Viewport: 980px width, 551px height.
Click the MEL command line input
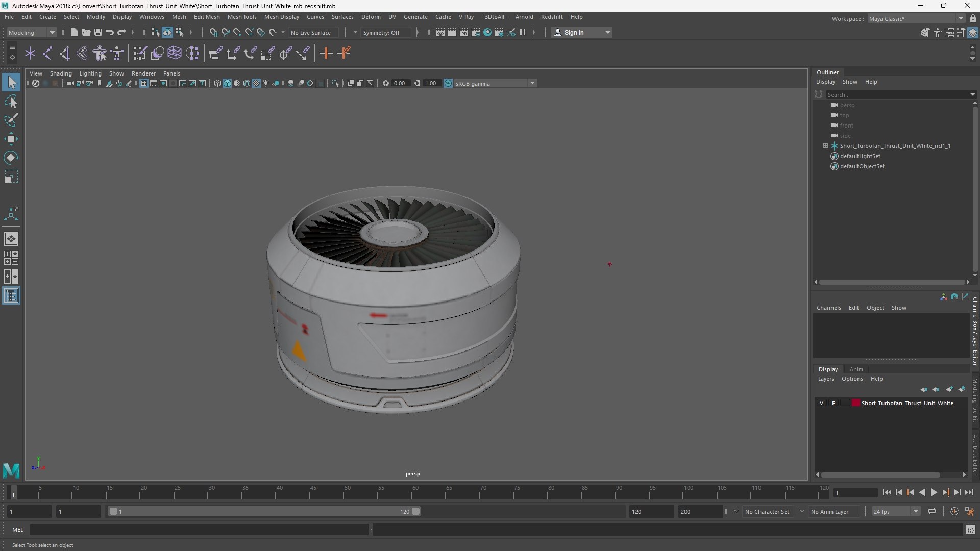(x=199, y=530)
